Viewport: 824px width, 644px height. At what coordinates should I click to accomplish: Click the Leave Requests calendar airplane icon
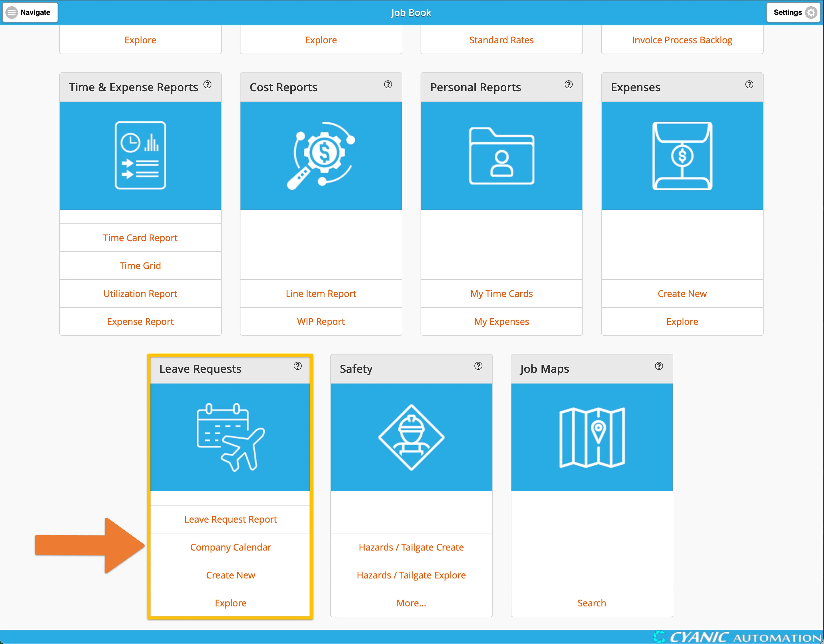click(x=231, y=437)
